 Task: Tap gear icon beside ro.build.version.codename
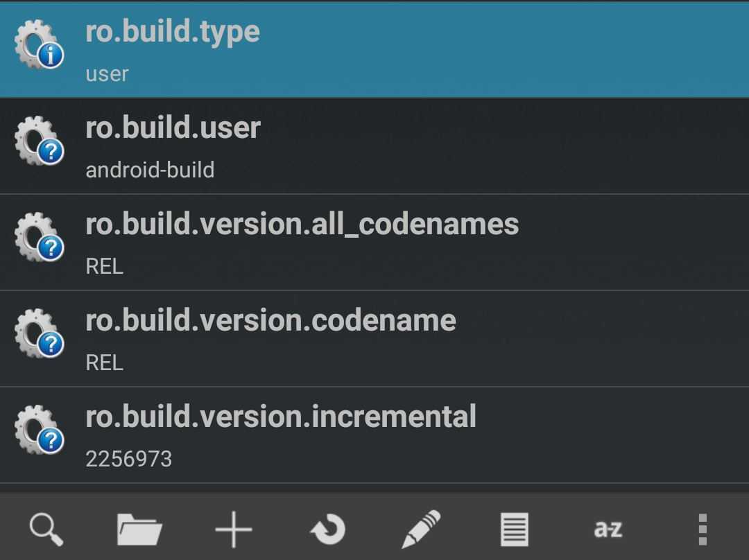click(39, 335)
